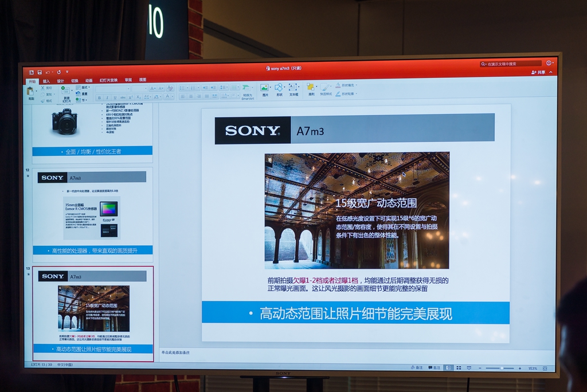
Task: Click Convert to SmartArt (转换为SmartArt)
Action: 248,92
